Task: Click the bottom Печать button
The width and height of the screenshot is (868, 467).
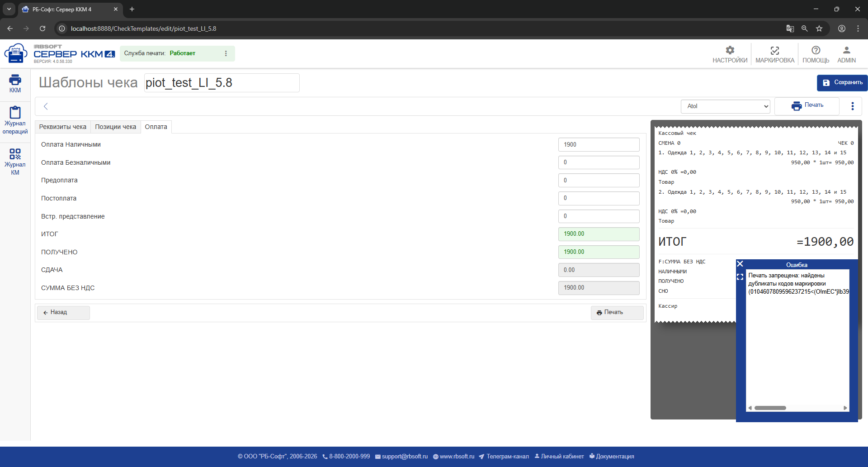Action: (x=617, y=313)
